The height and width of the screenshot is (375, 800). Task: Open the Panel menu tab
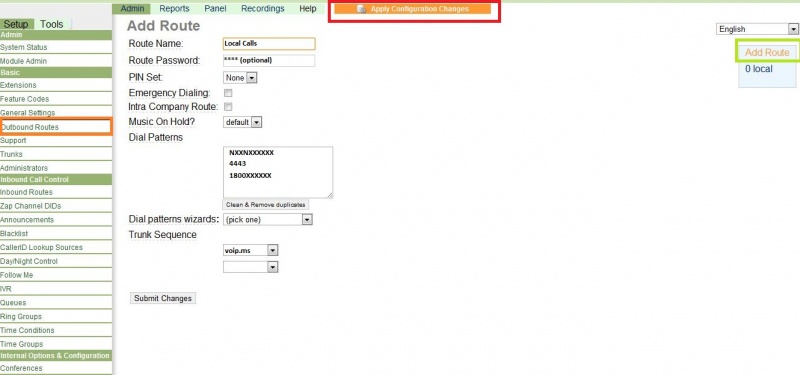coord(215,9)
